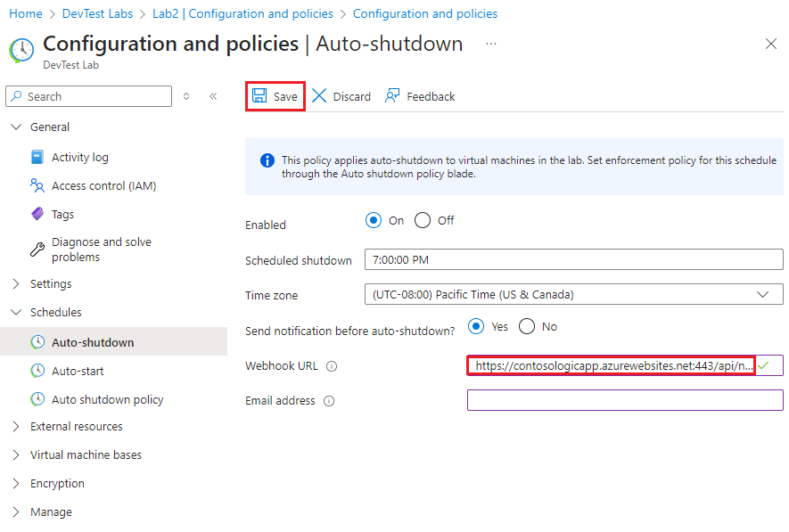The width and height of the screenshot is (789, 532).
Task: Choose No for send notification option
Action: click(527, 326)
